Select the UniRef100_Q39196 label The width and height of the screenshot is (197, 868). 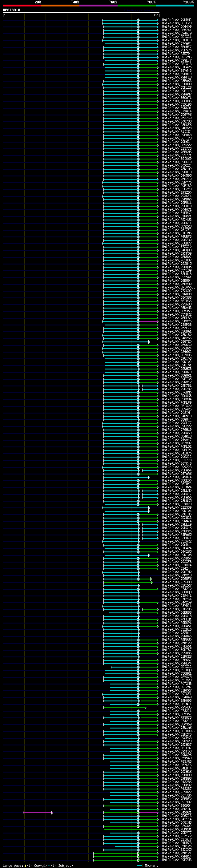pyautogui.click(x=176, y=104)
